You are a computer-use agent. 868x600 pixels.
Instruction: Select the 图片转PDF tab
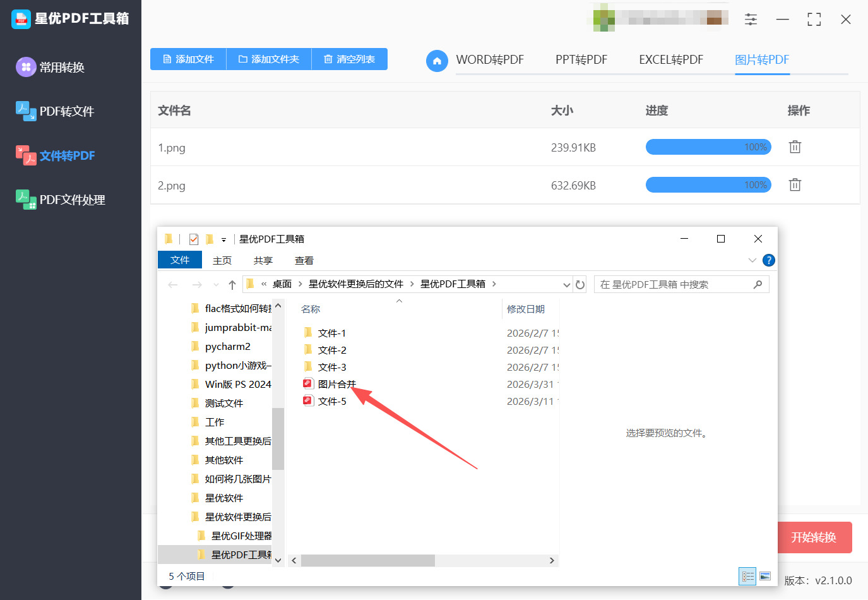(x=762, y=60)
